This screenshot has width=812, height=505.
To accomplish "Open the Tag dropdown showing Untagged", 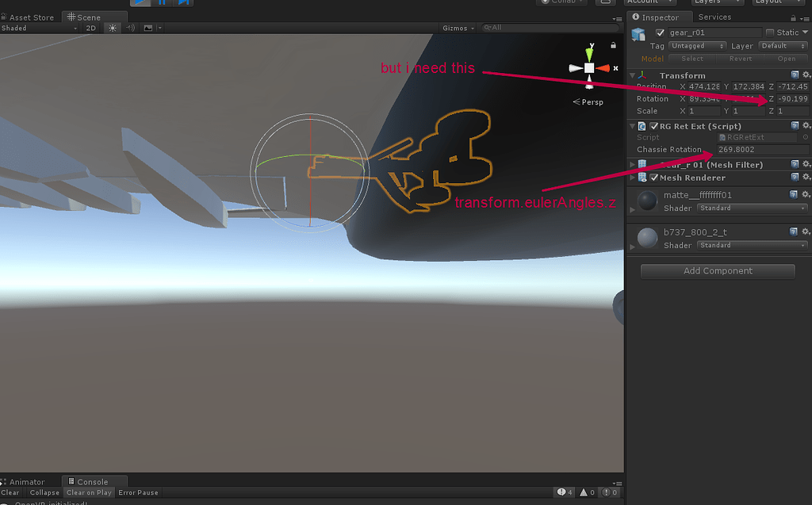I will [697, 46].
